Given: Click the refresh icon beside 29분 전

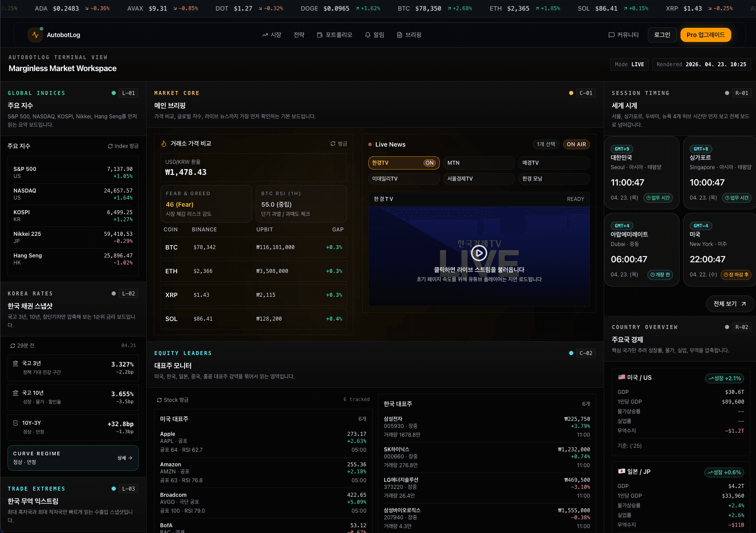Looking at the screenshot, I should click(13, 346).
